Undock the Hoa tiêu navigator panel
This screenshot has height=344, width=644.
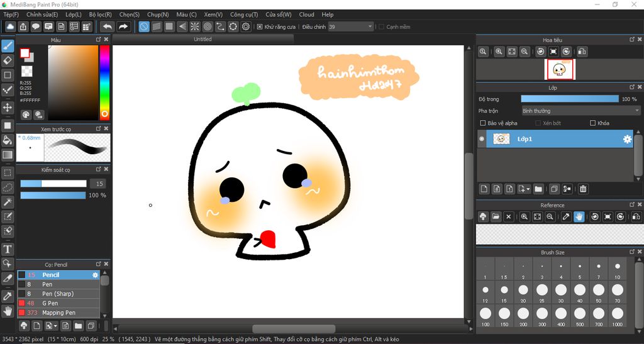pyautogui.click(x=631, y=40)
